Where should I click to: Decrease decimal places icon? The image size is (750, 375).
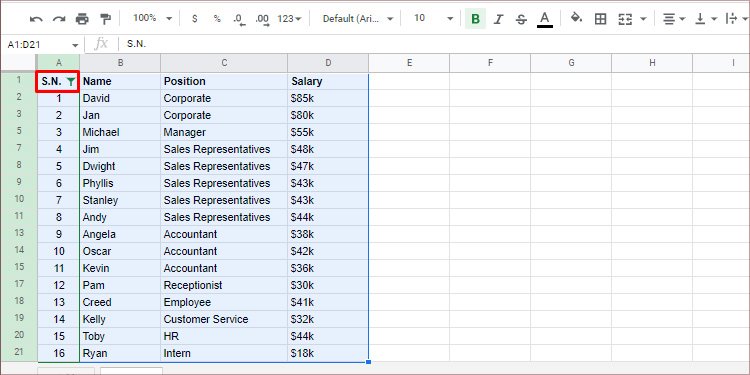click(x=239, y=19)
